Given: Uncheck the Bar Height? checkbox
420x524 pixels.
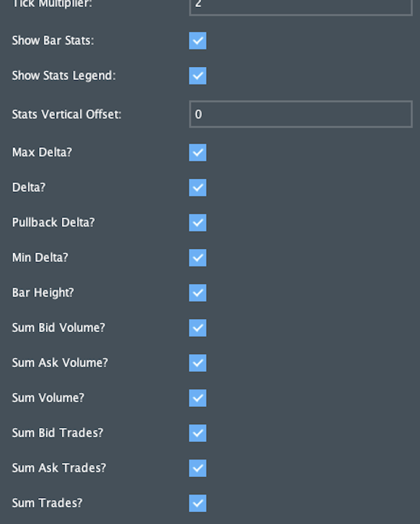Looking at the screenshot, I should pyautogui.click(x=198, y=292).
